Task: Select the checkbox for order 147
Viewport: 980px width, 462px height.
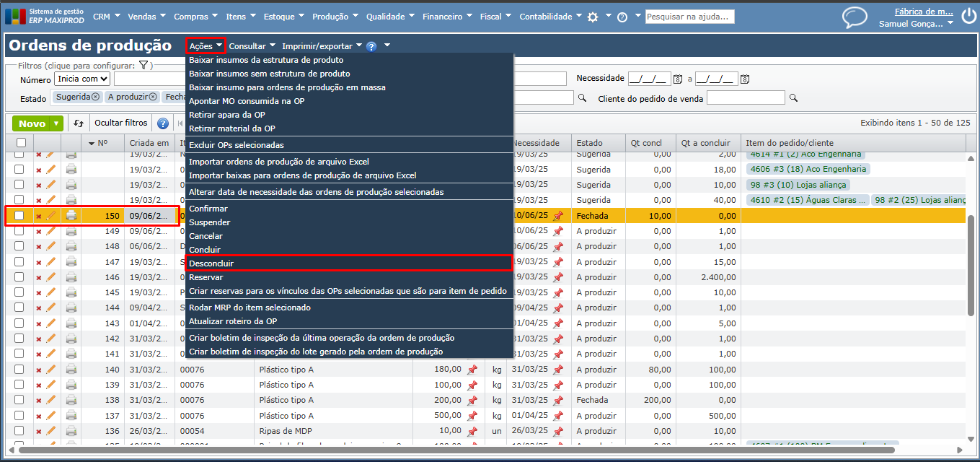Action: 19,262
